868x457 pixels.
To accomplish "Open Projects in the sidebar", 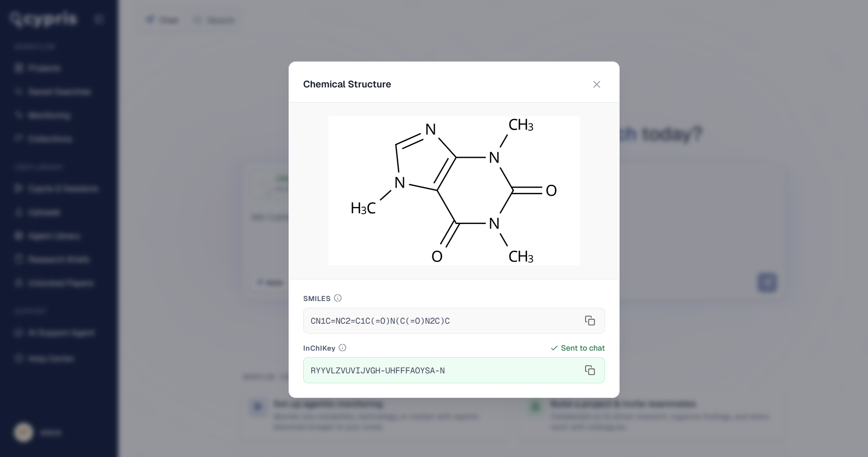I will pyautogui.click(x=44, y=68).
